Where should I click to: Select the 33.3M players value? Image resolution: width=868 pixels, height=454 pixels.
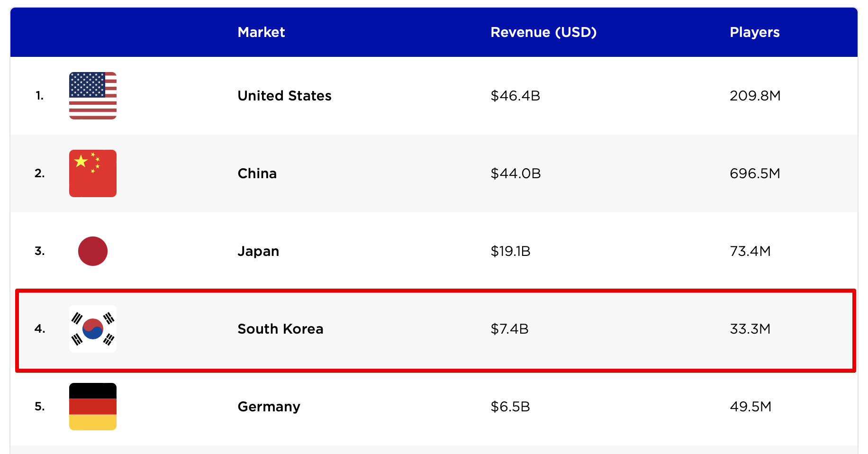pos(751,328)
